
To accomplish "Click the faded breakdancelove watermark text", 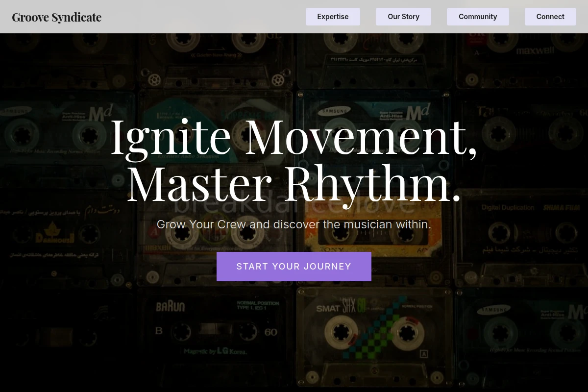I will pyautogui.click(x=294, y=205).
